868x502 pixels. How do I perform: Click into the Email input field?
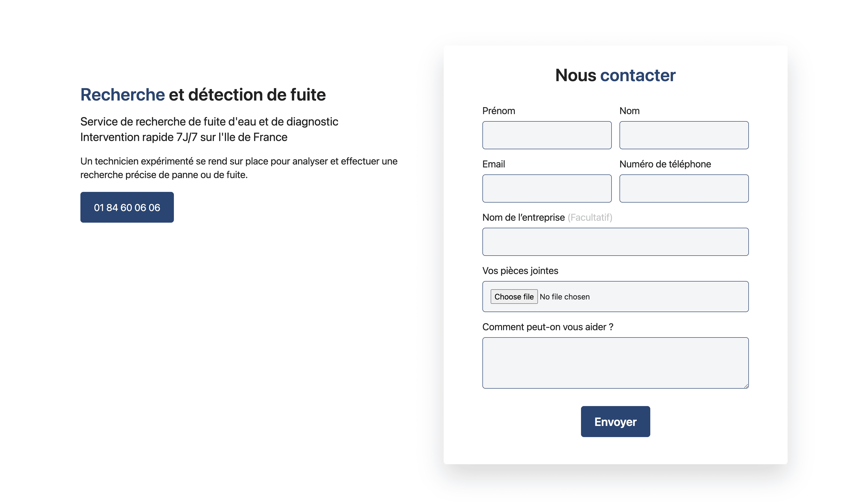click(x=547, y=188)
